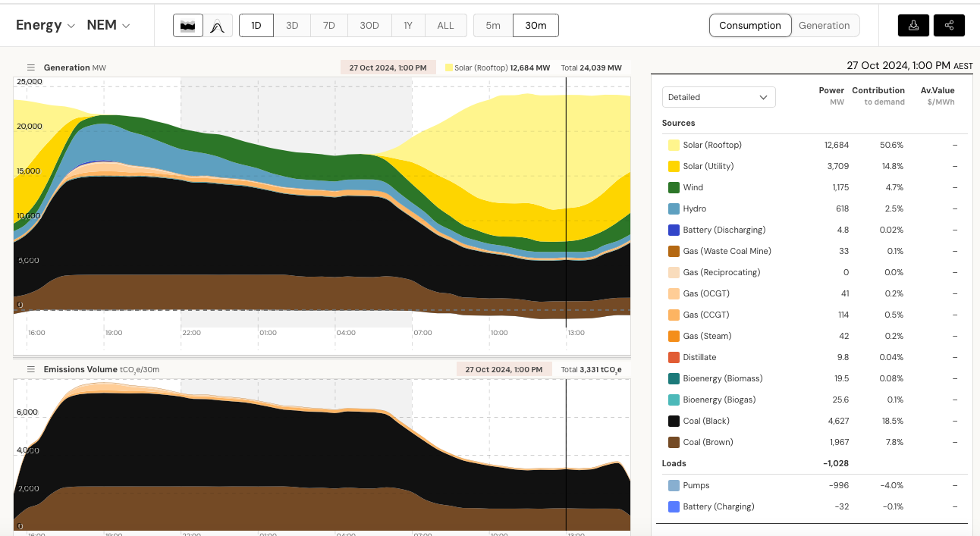Screen dimensions: 980x536
Task: Switch to Consumption view
Action: (x=749, y=25)
